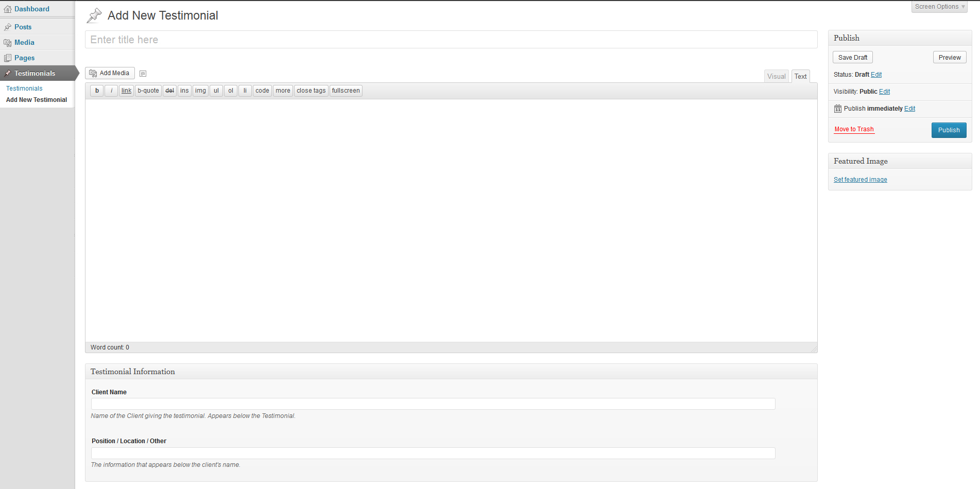Click the Dashboard home icon in sidebar
Image resolution: width=980 pixels, height=489 pixels.
point(8,9)
